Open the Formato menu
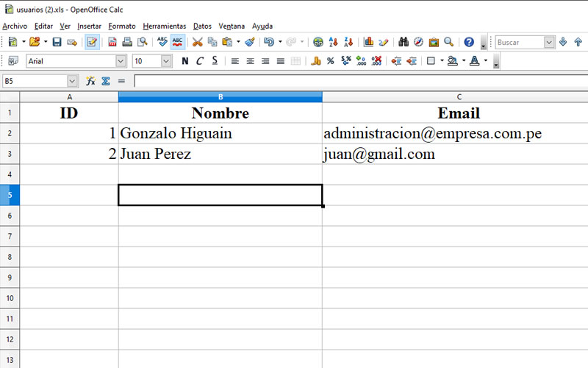 tap(122, 26)
